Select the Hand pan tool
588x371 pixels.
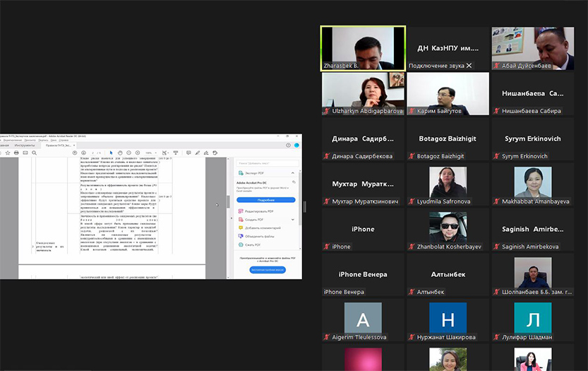point(121,153)
